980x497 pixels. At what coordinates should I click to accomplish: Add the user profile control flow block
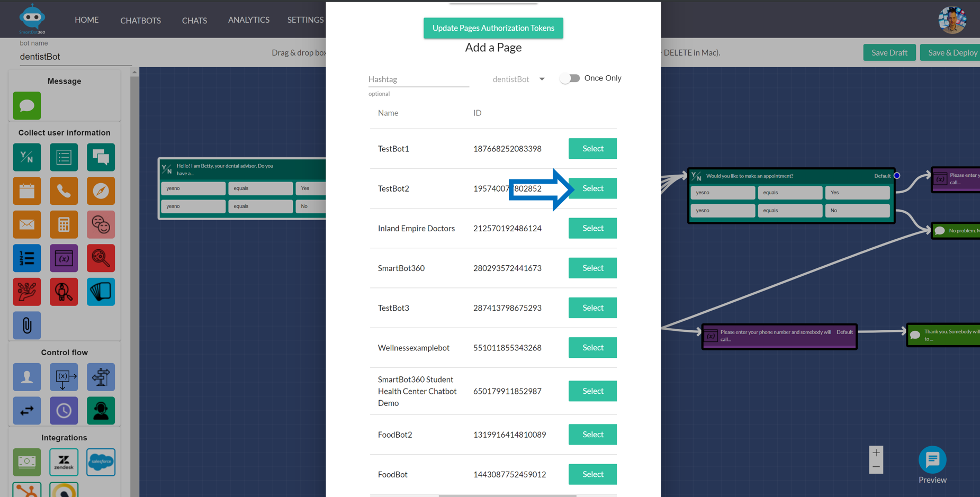(27, 377)
